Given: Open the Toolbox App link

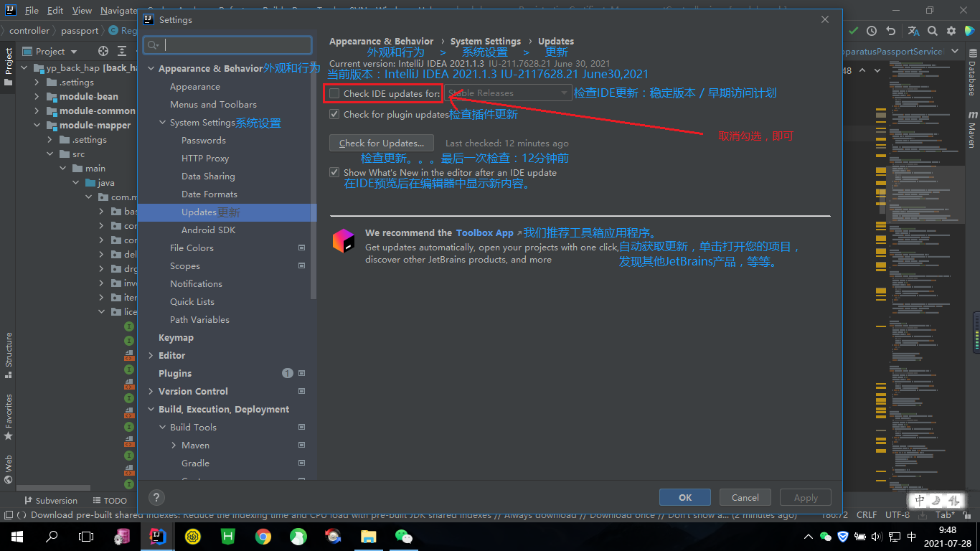Looking at the screenshot, I should (x=485, y=232).
